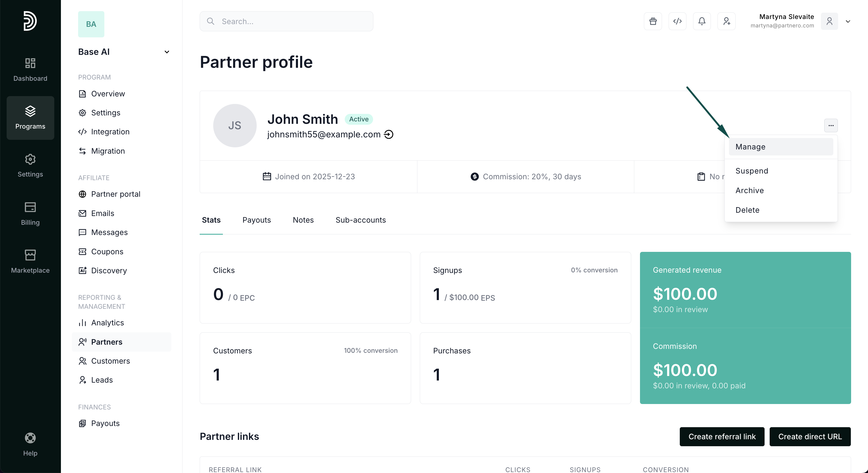The height and width of the screenshot is (473, 868).
Task: Click the Partnero logo at top left
Action: 30,21
